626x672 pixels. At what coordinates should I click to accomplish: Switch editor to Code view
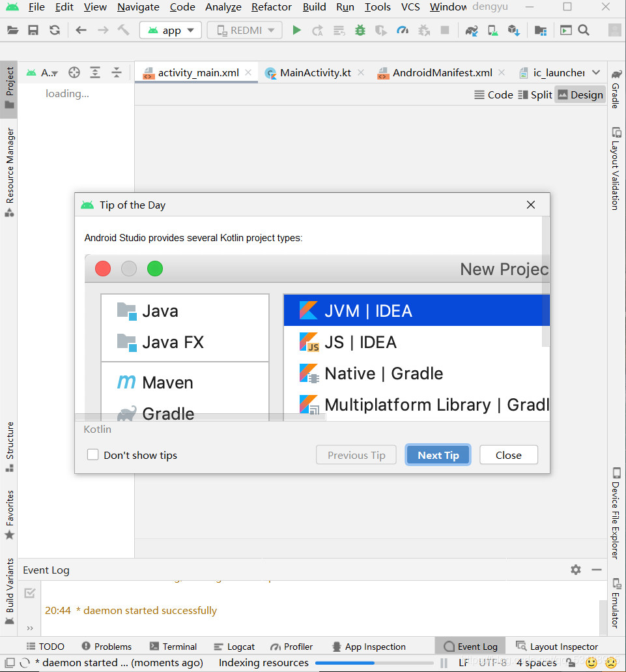point(494,95)
